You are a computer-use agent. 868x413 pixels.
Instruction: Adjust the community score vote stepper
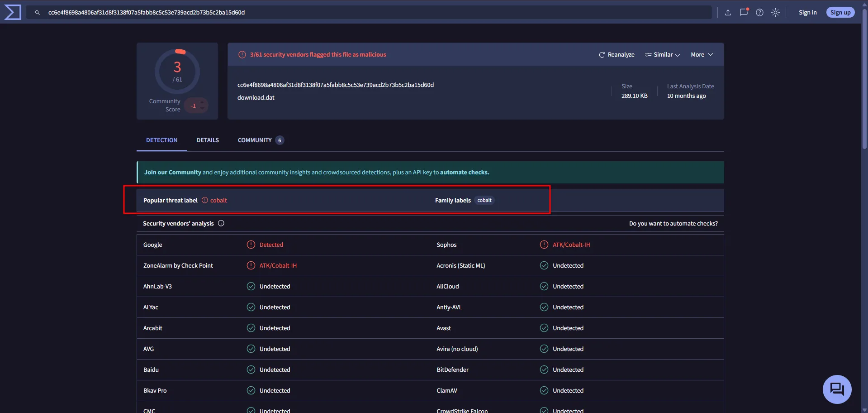202,106
